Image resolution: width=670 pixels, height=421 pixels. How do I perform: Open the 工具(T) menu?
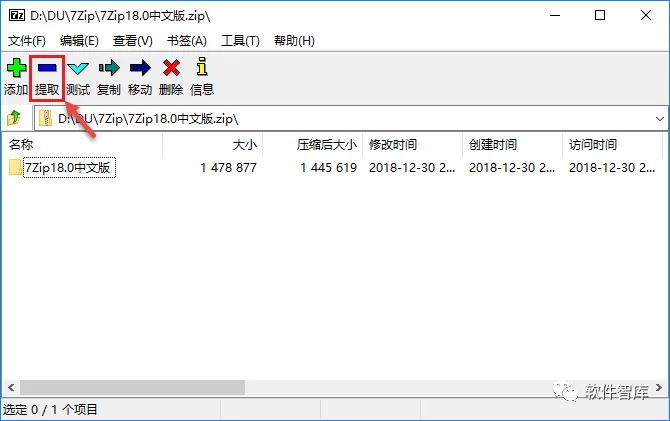pos(240,41)
